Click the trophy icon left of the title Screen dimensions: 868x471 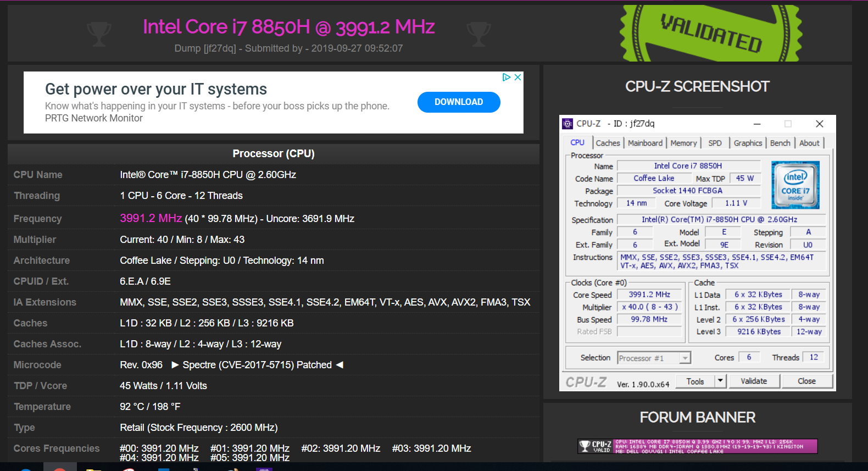point(99,34)
